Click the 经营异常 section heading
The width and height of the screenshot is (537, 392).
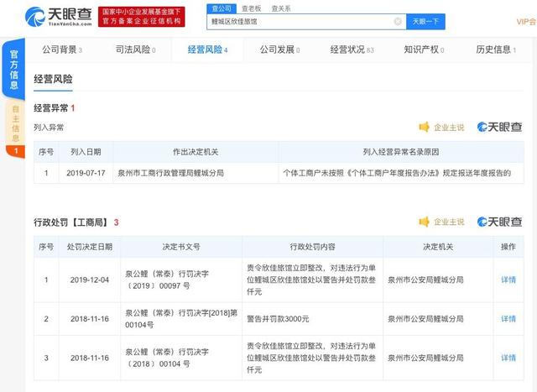click(x=50, y=108)
